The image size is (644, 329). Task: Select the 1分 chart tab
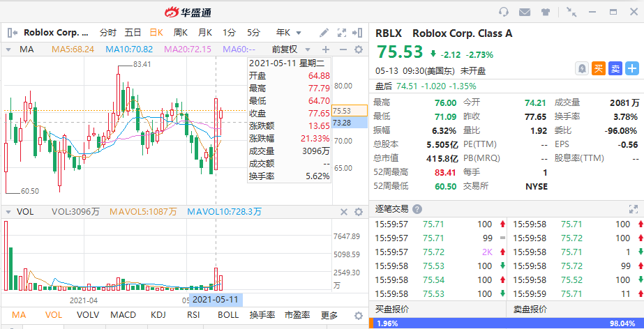[x=229, y=32]
